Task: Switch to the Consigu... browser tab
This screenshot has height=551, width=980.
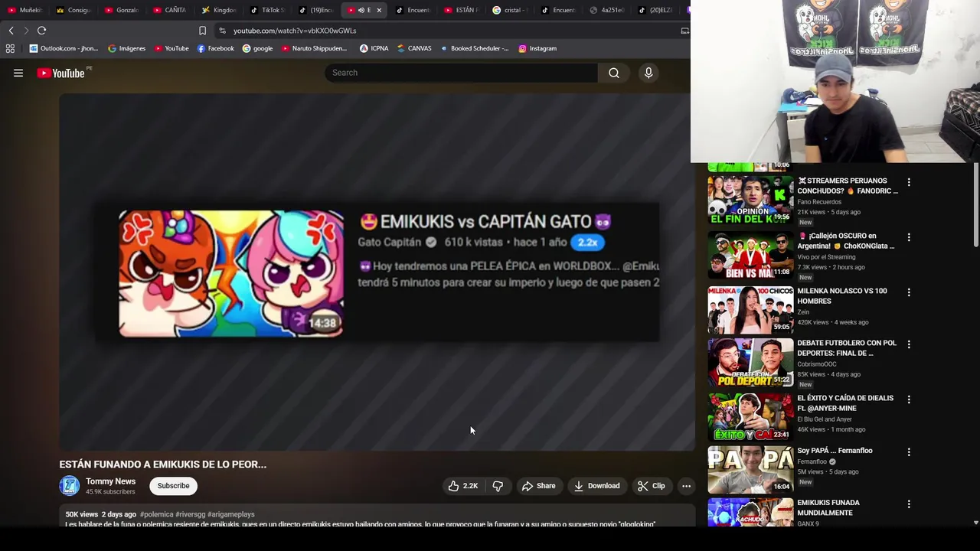Action: tap(73, 10)
